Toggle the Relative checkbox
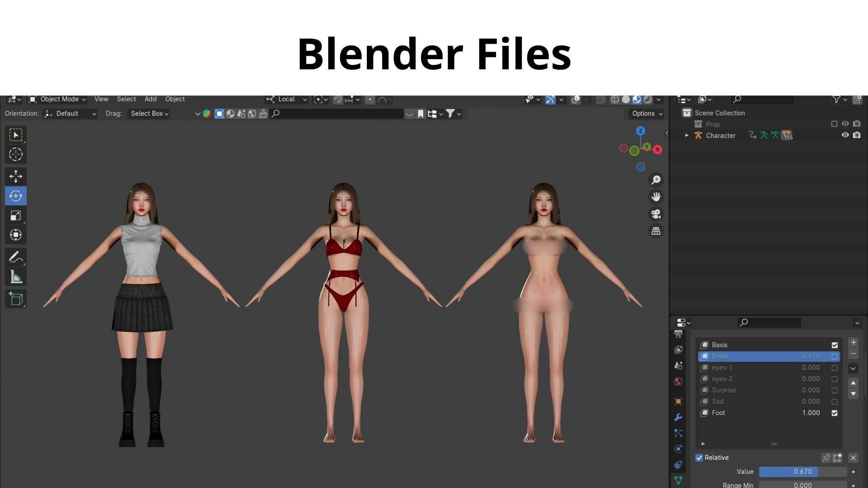The width and height of the screenshot is (868, 488). (x=699, y=458)
